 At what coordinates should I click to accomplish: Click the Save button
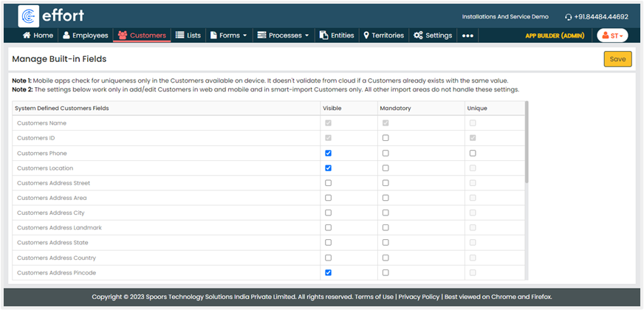[617, 59]
